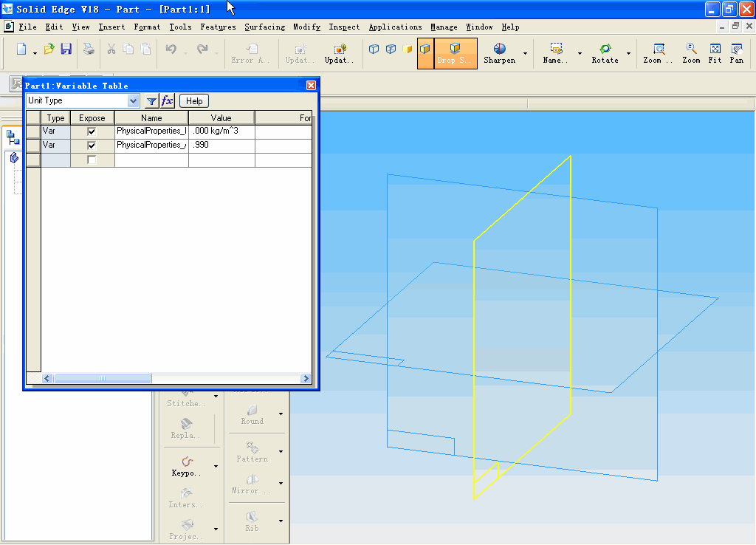Toggle the highlighted shaded cube display icon
This screenshot has height=545, width=756.
pos(425,53)
